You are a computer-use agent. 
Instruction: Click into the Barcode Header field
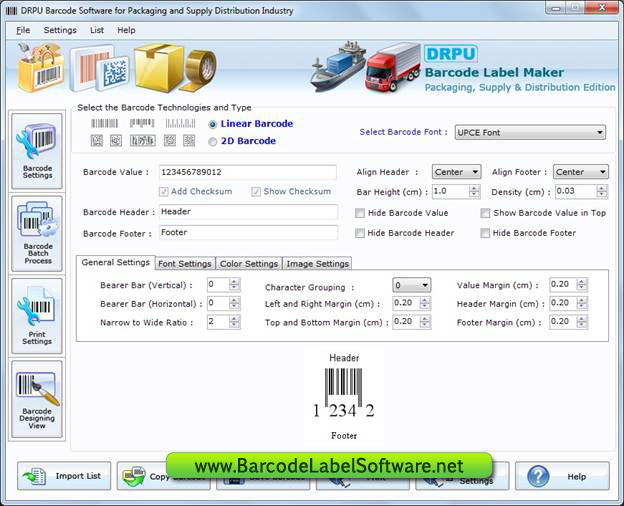248,212
